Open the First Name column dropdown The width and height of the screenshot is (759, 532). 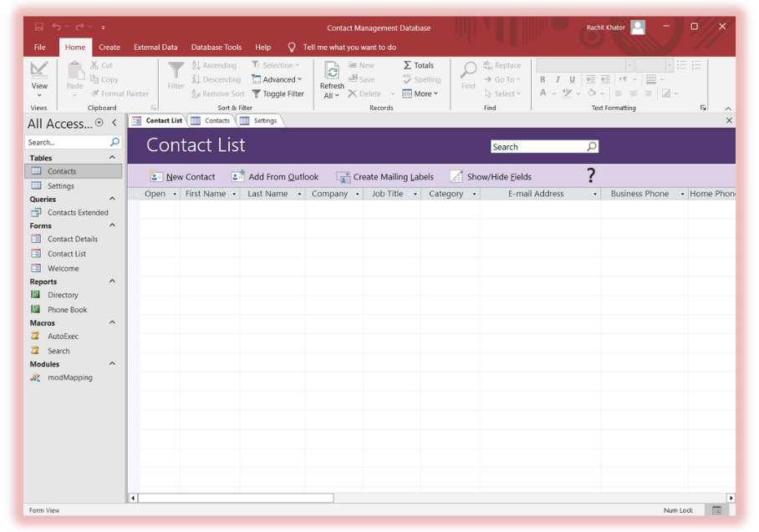tap(234, 195)
